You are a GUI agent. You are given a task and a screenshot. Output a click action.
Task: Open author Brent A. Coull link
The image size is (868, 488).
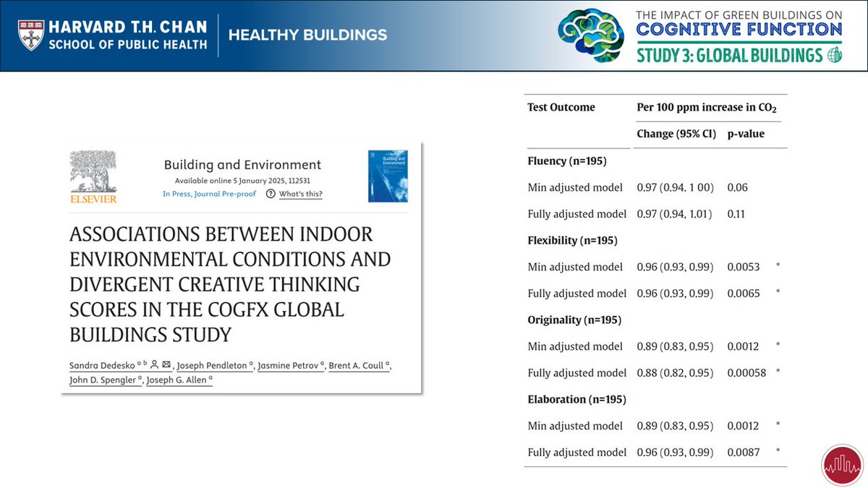click(357, 366)
